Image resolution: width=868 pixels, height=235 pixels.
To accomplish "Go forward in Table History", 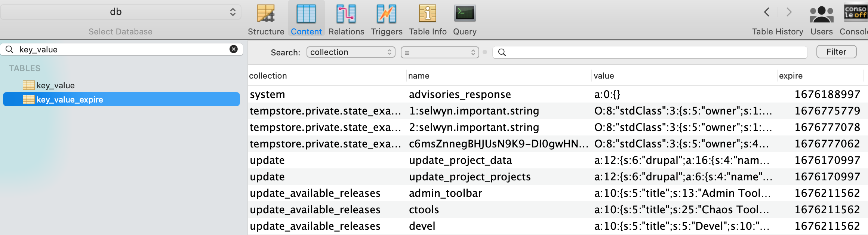I will [x=789, y=12].
